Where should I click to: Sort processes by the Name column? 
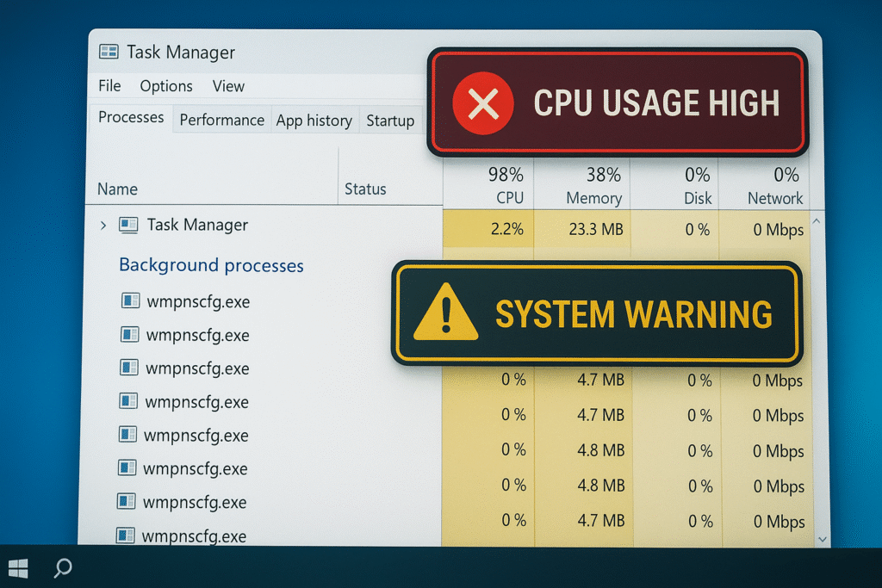click(x=117, y=189)
